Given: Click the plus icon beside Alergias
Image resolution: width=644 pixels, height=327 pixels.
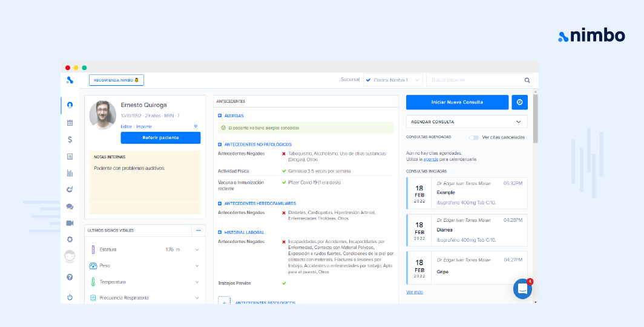Looking at the screenshot, I should pyautogui.click(x=220, y=116).
